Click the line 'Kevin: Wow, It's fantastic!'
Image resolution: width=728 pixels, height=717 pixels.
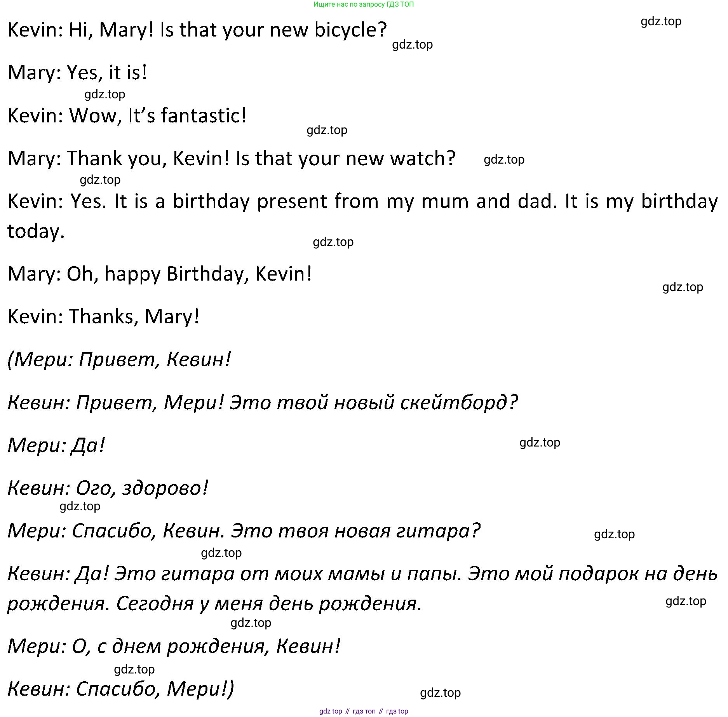tap(127, 116)
